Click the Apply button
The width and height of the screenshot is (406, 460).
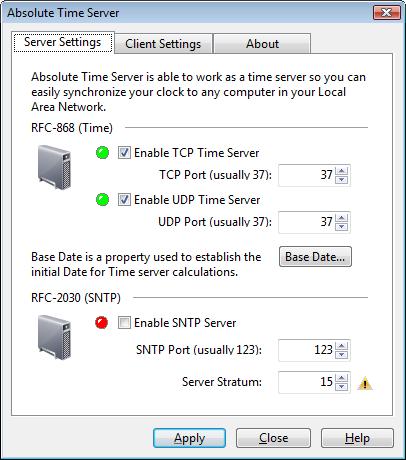point(189,438)
